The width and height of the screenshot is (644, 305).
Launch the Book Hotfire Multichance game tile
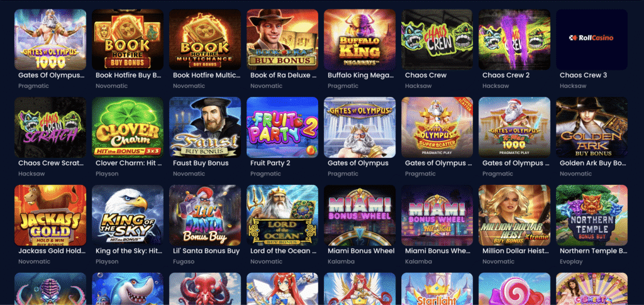(205, 40)
